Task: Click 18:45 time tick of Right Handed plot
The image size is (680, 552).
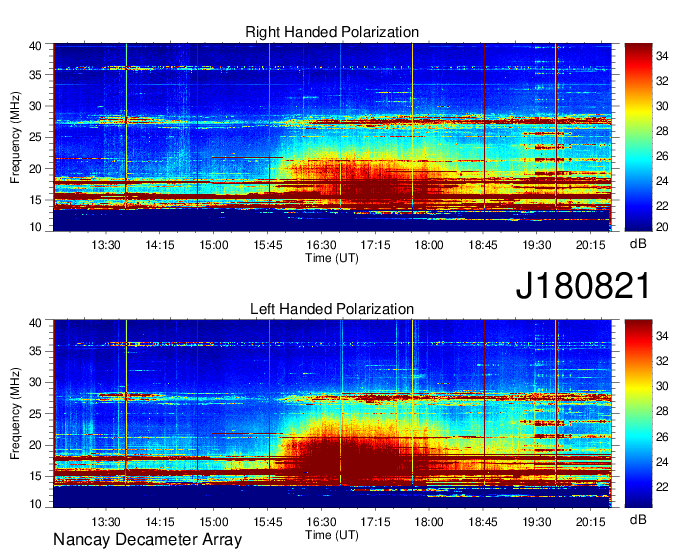Action: tap(483, 245)
